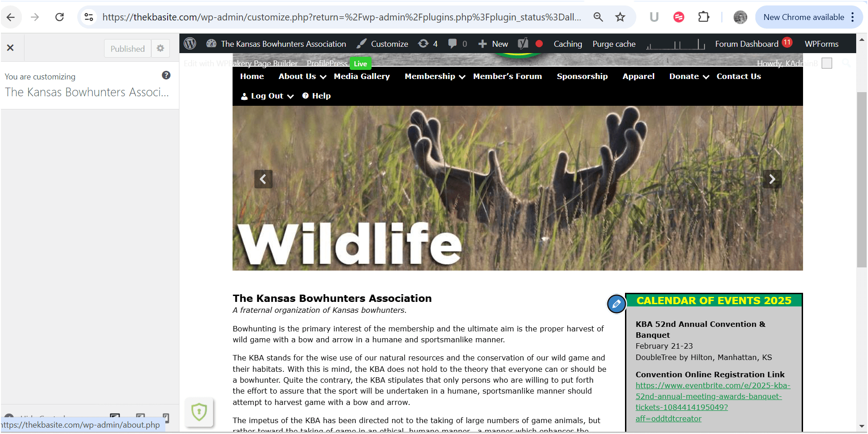
Task: Click the Customize paintbrush item
Action: coord(382,44)
